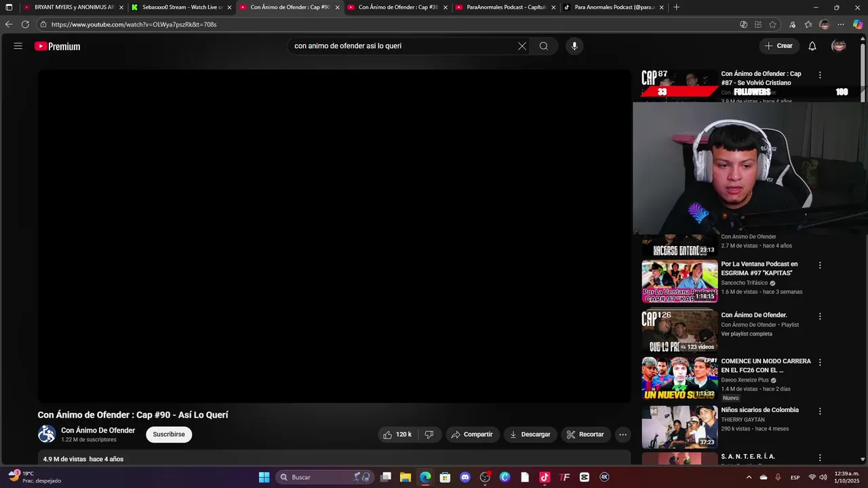This screenshot has height=488, width=868.
Task: Like the video with thumbs-up 120 k
Action: tap(397, 434)
